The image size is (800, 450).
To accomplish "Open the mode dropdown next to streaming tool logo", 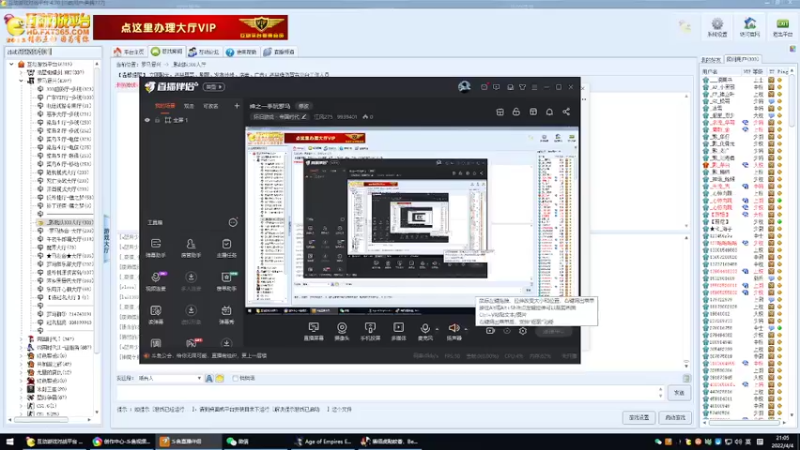I will (x=214, y=87).
